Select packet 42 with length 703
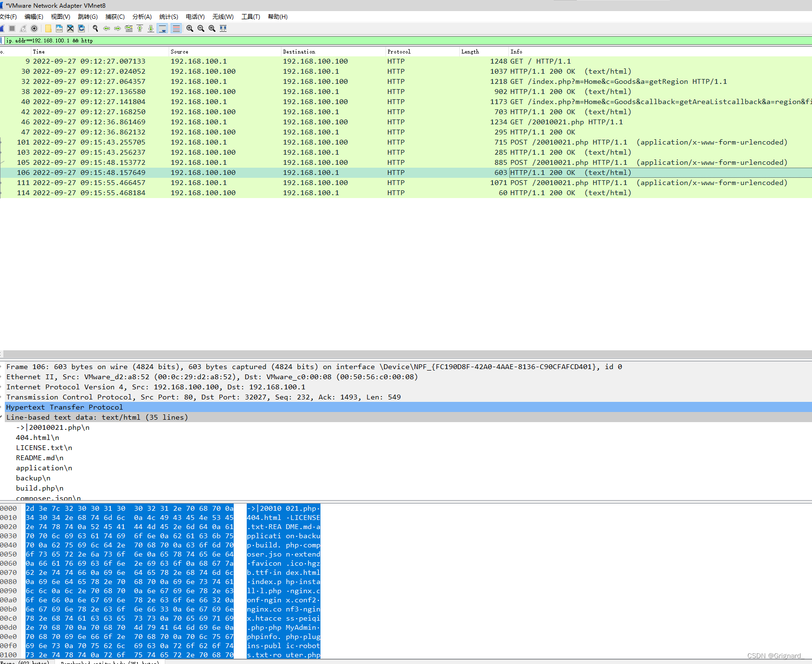This screenshot has width=812, height=664. coord(406,112)
